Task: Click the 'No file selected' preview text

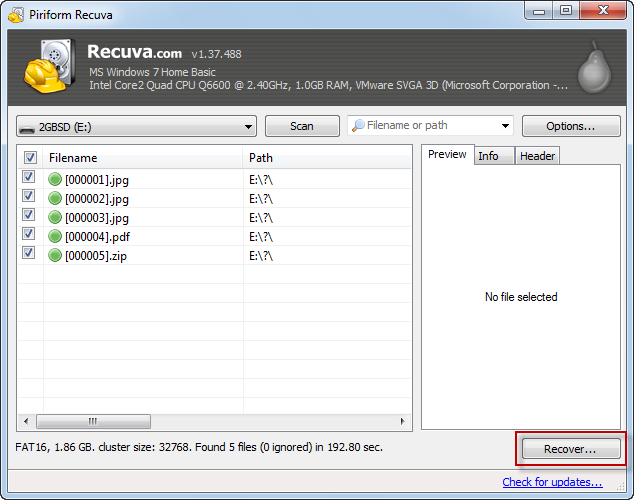Action: (x=521, y=297)
